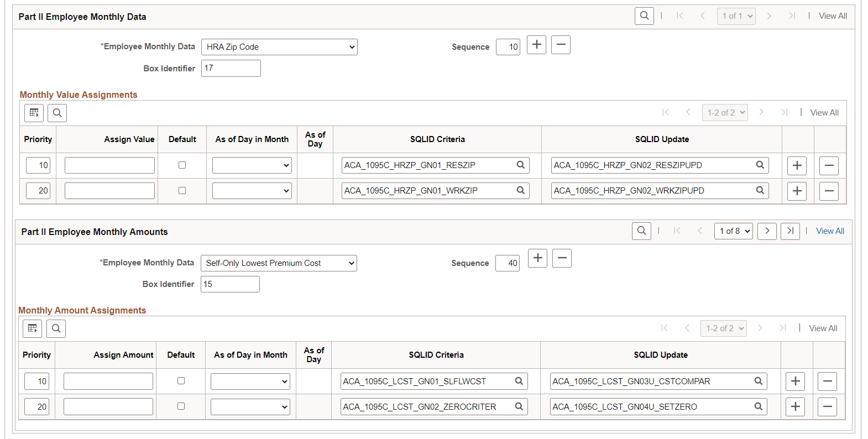Click search icon in Part II Employee Monthly Data header
This screenshot has height=439, width=868.
[x=644, y=16]
